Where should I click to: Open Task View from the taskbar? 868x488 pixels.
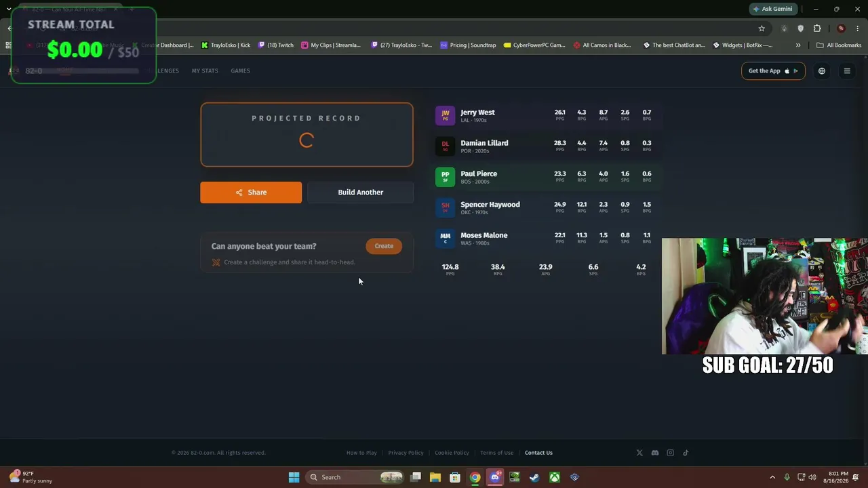(x=416, y=477)
